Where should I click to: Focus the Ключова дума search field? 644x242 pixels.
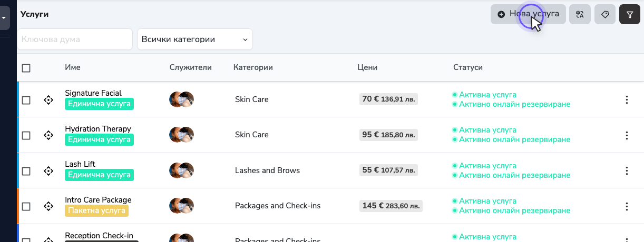pos(74,39)
